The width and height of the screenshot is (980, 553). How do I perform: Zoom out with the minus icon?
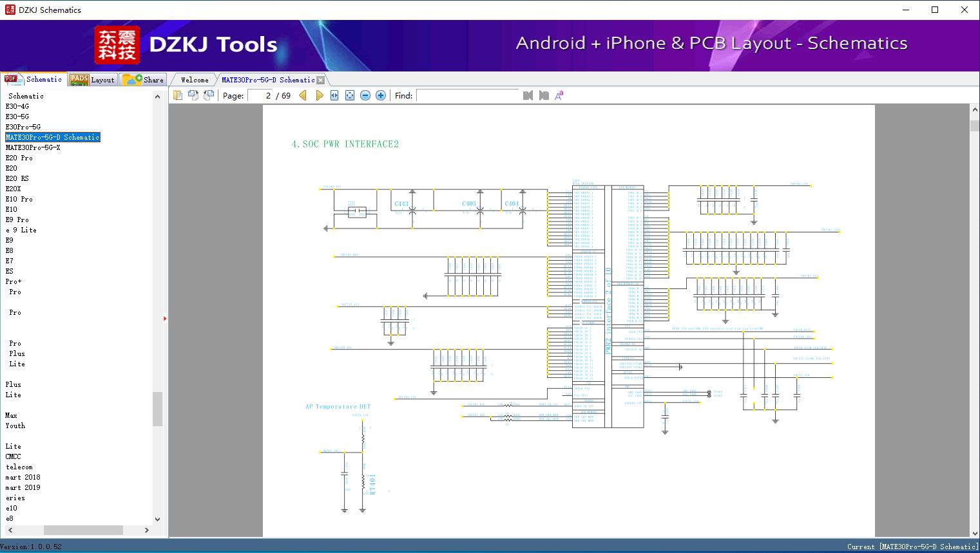[365, 95]
